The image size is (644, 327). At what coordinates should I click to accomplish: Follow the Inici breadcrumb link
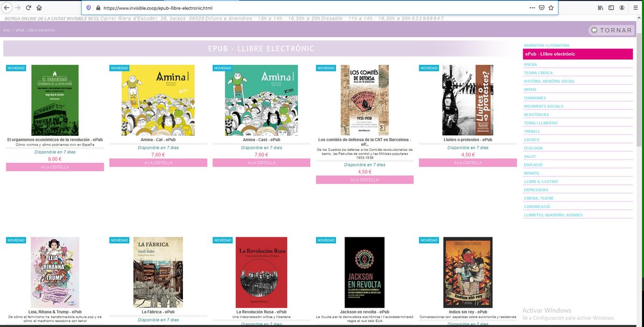coord(7,30)
